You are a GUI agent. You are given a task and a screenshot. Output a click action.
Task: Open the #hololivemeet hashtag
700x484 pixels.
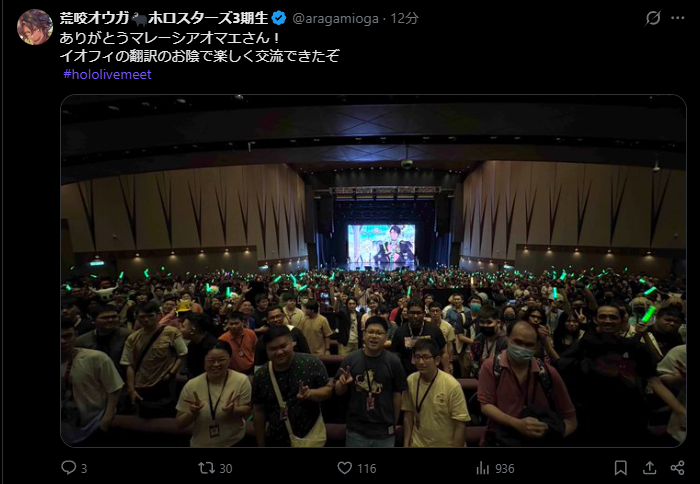click(x=107, y=74)
